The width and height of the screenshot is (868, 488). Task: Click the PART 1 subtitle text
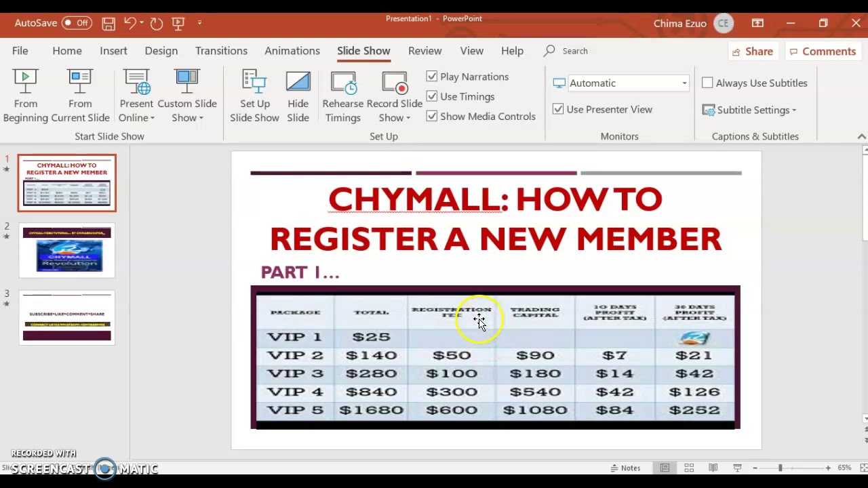pos(300,272)
